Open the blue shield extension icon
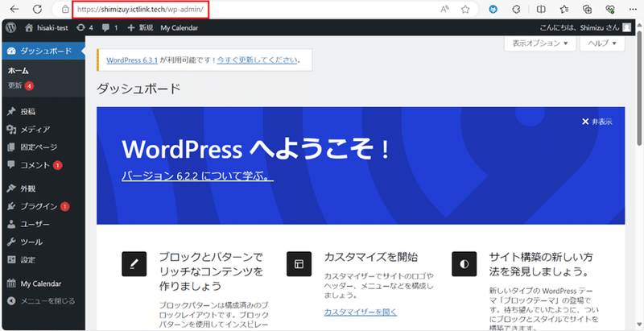The width and height of the screenshot is (644, 331). (x=493, y=9)
